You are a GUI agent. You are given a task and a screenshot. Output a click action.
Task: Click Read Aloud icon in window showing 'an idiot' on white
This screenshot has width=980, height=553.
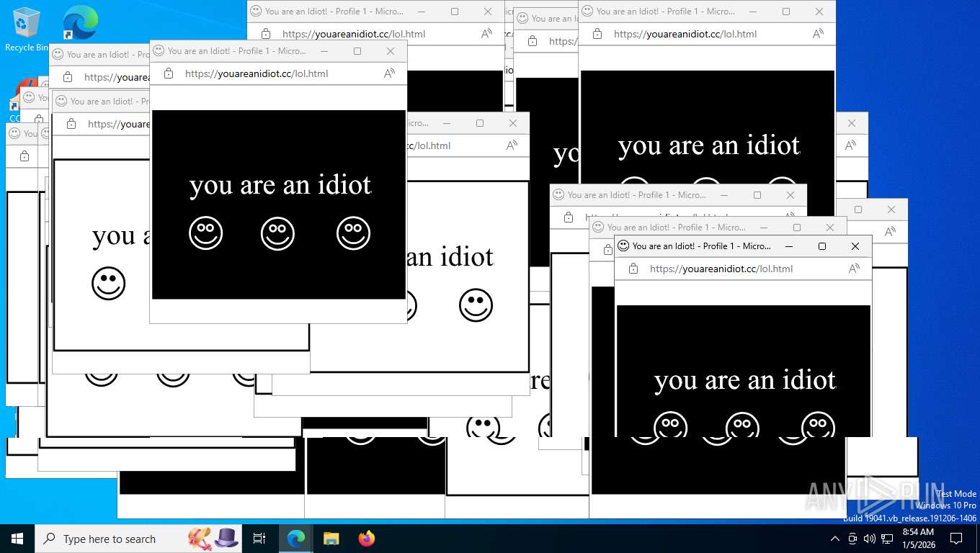click(512, 145)
